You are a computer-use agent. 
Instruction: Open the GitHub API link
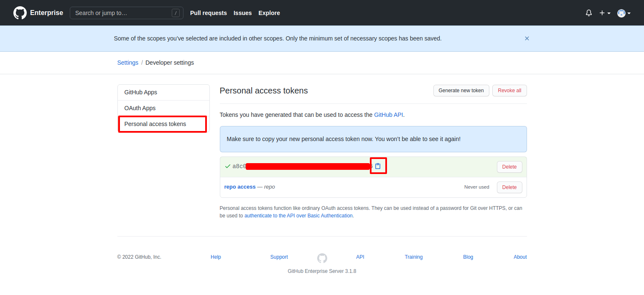[x=389, y=115]
